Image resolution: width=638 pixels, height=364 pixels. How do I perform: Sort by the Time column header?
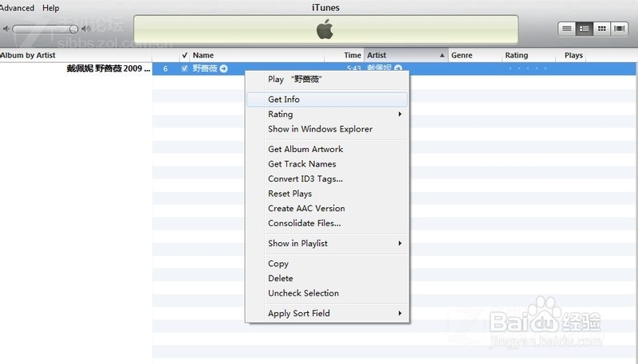(345, 55)
